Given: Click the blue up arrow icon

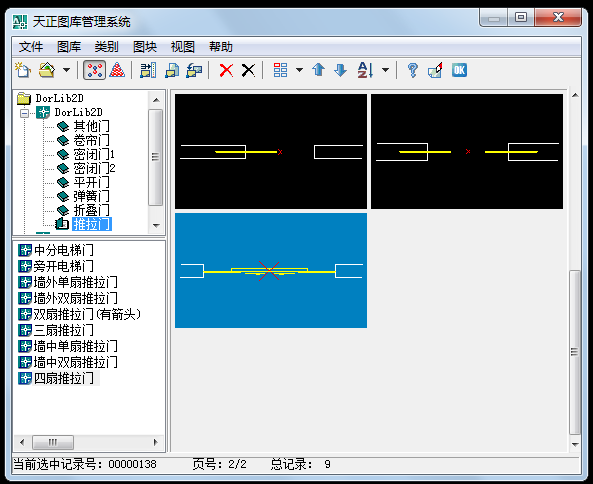Looking at the screenshot, I should (x=318, y=70).
